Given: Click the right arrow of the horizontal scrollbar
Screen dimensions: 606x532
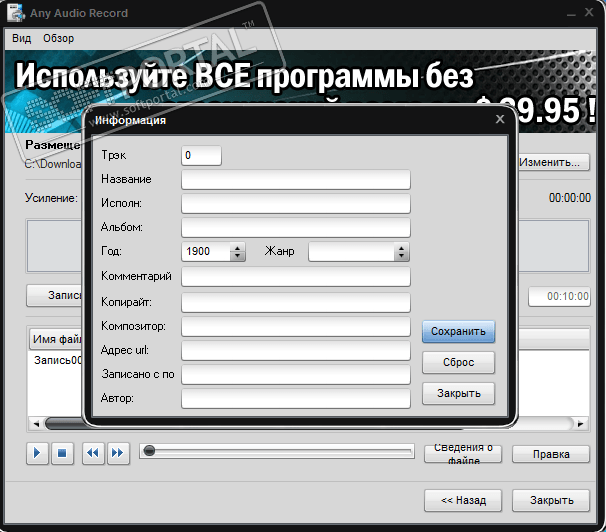Looking at the screenshot, I should tap(580, 424).
